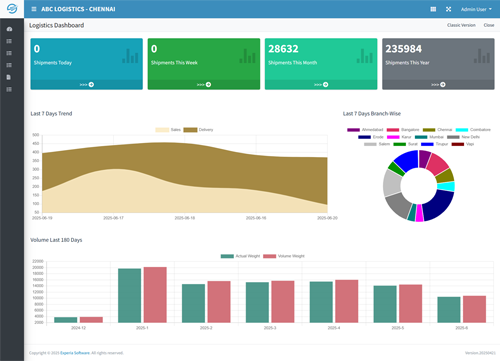This screenshot has width=500, height=362.
Task: Toggle Sales series in trend chart legend
Action: [x=168, y=130]
